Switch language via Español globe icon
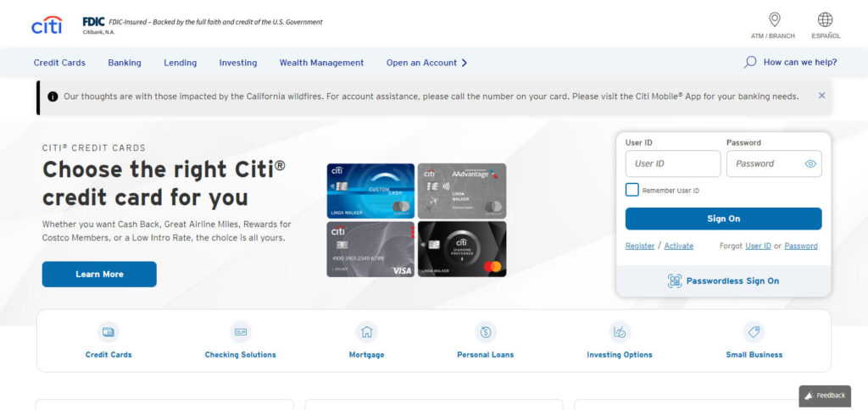Viewport: 868px width, 410px height. tap(825, 20)
